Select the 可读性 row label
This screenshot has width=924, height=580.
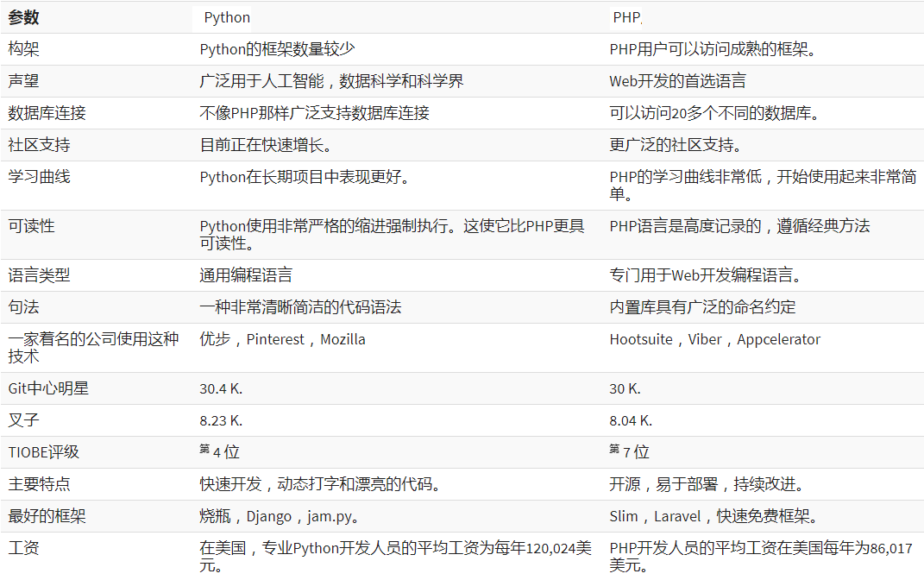coord(31,226)
